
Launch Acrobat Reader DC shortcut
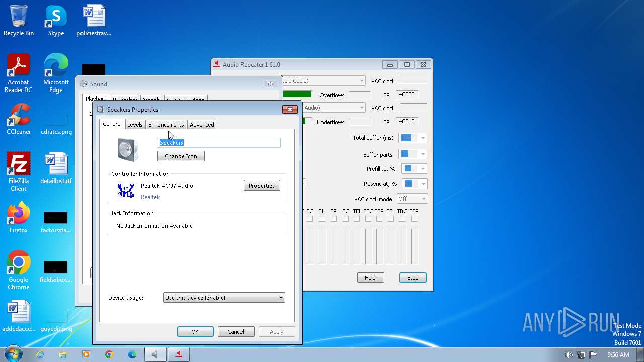pyautogui.click(x=19, y=73)
